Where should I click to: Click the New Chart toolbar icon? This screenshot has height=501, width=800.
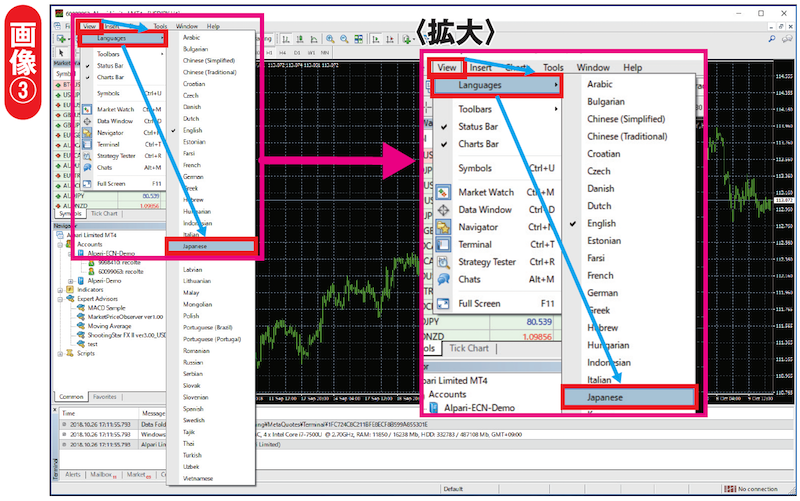click(62, 39)
